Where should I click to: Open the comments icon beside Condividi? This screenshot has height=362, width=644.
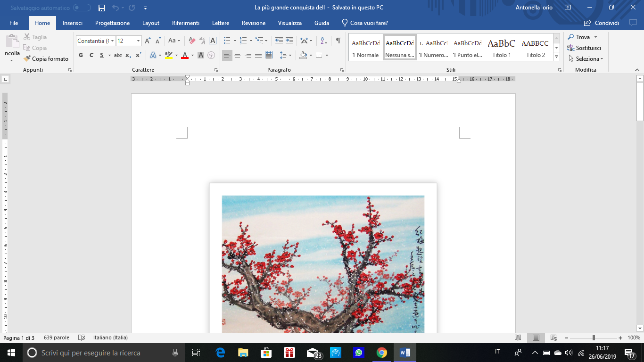click(633, 23)
